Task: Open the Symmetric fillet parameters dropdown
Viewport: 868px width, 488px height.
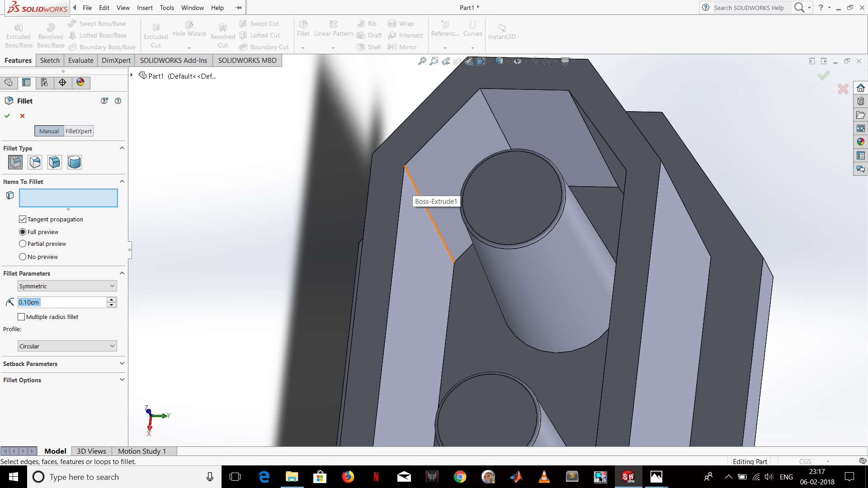Action: click(66, 286)
